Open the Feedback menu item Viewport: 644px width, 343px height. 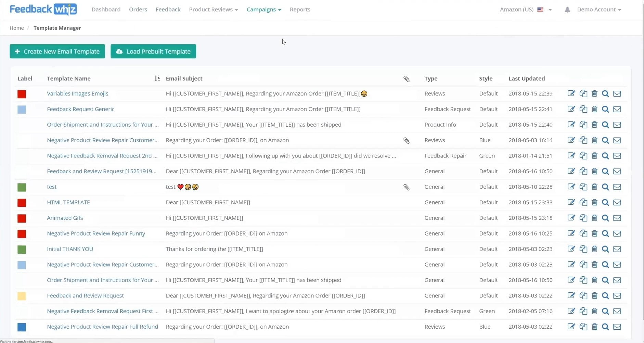coord(168,10)
